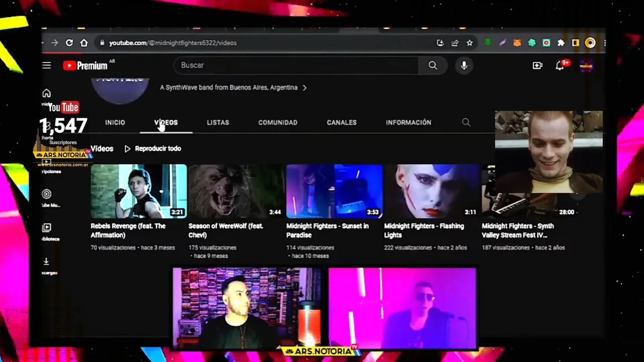
Task: Click the 70 visualizaciones text
Action: [113, 248]
